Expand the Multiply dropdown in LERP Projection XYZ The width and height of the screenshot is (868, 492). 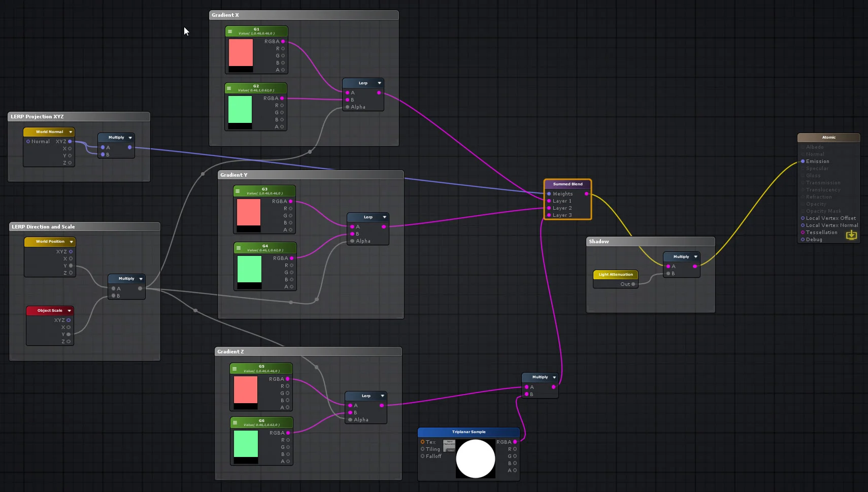[x=130, y=138]
